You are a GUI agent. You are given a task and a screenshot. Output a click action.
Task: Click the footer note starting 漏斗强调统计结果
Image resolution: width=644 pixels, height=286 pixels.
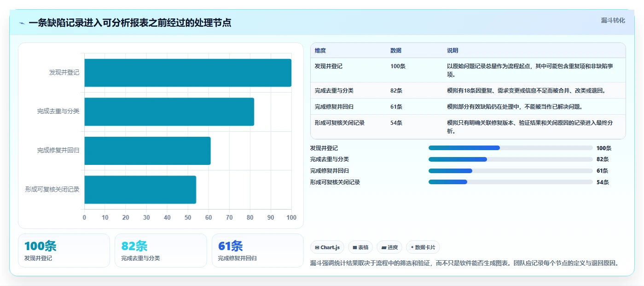(x=464, y=263)
